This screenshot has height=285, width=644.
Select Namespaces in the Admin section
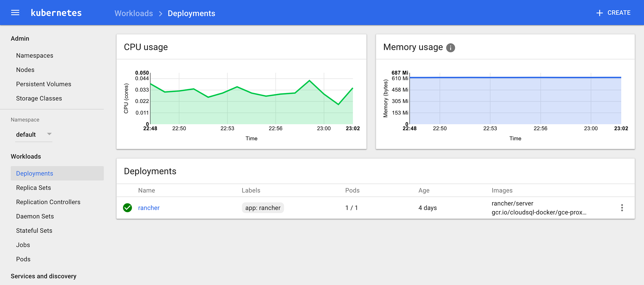[34, 55]
